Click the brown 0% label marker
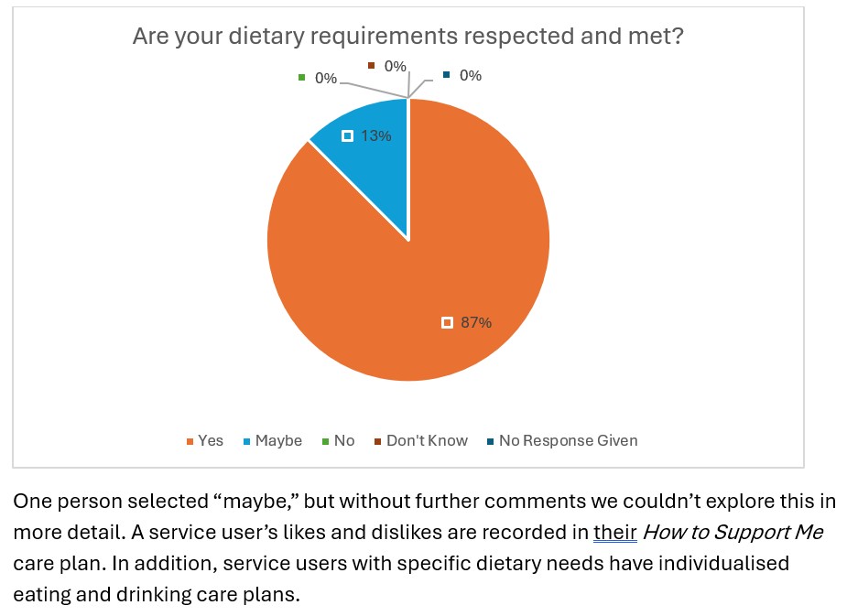 pyautogui.click(x=371, y=65)
